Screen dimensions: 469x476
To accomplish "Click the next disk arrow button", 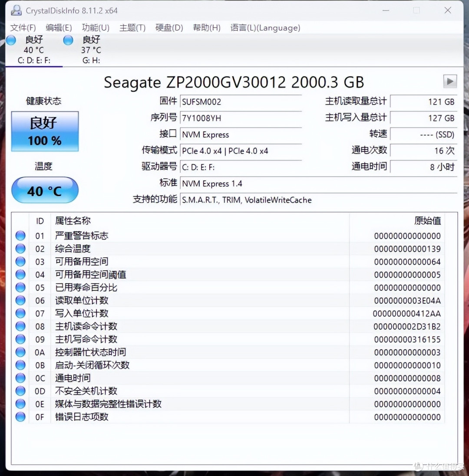I will tap(450, 81).
